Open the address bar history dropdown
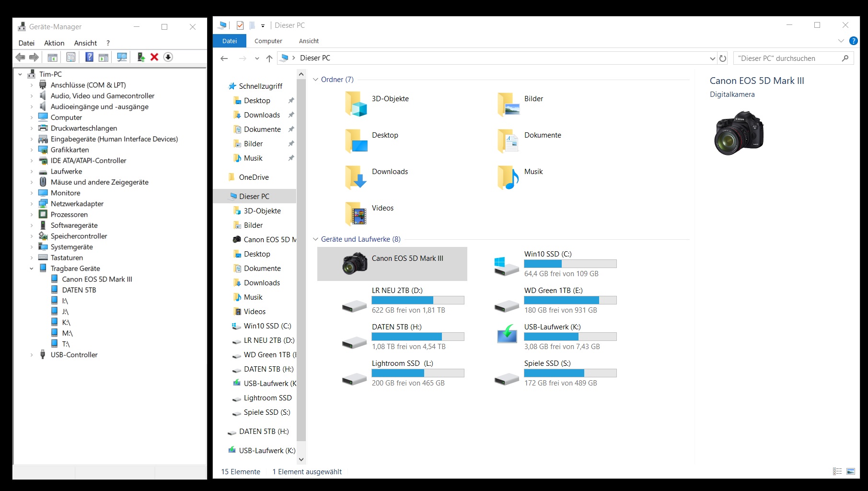This screenshot has height=491, width=868. pos(712,58)
